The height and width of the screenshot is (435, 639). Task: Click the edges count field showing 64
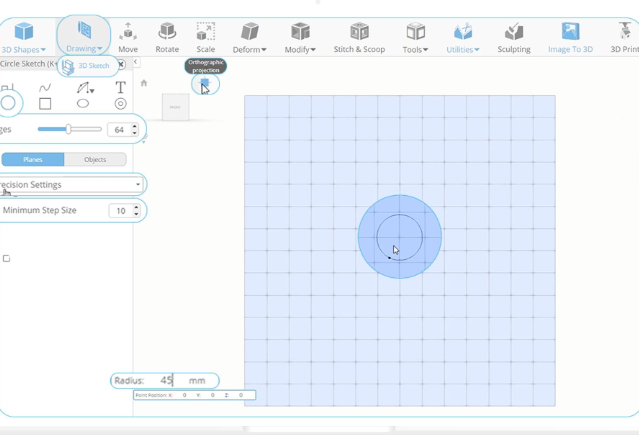pos(119,130)
